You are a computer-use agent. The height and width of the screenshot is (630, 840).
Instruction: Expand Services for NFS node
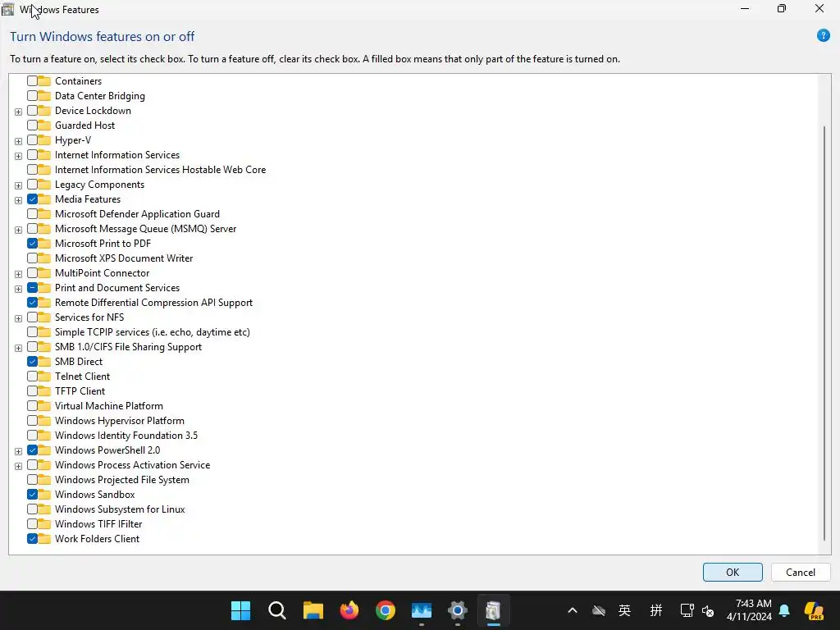pos(18,318)
